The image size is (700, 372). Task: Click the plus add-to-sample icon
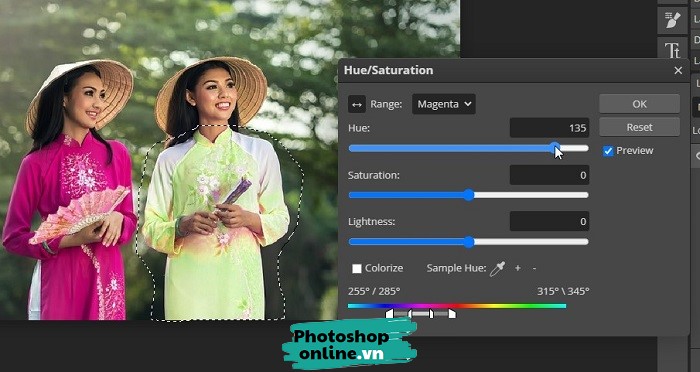point(517,268)
